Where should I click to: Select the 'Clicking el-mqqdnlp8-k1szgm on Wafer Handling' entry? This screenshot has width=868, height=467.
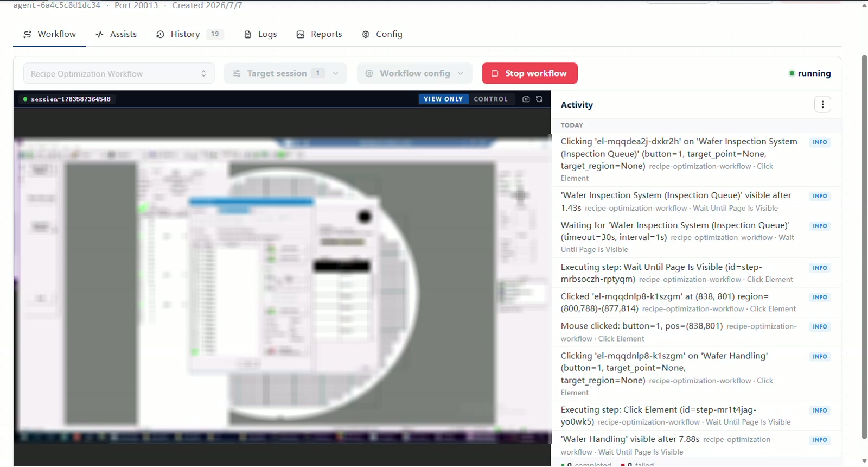coord(696,374)
